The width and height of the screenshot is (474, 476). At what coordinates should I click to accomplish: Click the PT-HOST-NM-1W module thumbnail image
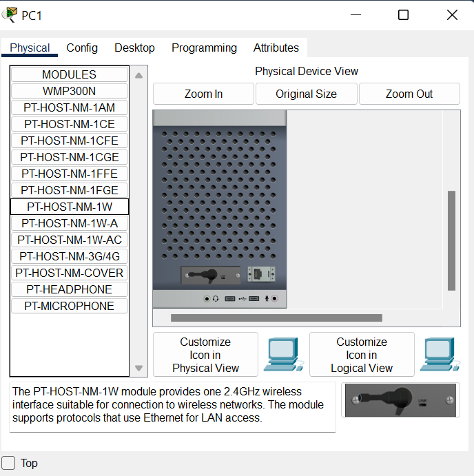400,400
